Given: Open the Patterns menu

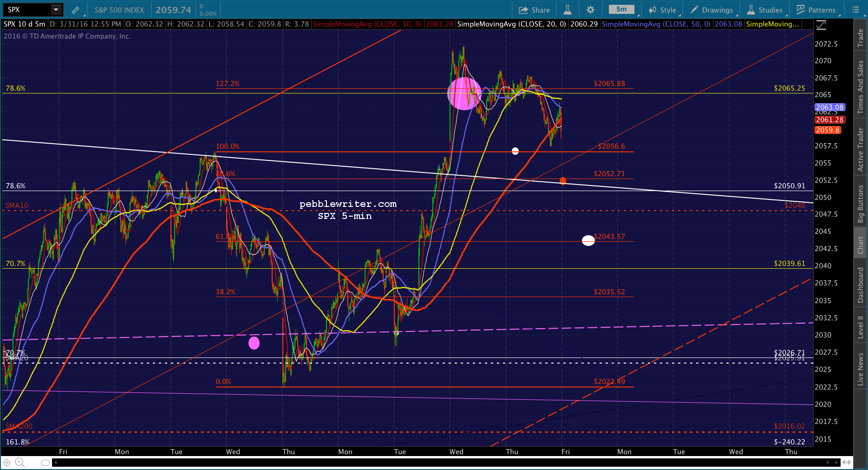Looking at the screenshot, I should [816, 10].
